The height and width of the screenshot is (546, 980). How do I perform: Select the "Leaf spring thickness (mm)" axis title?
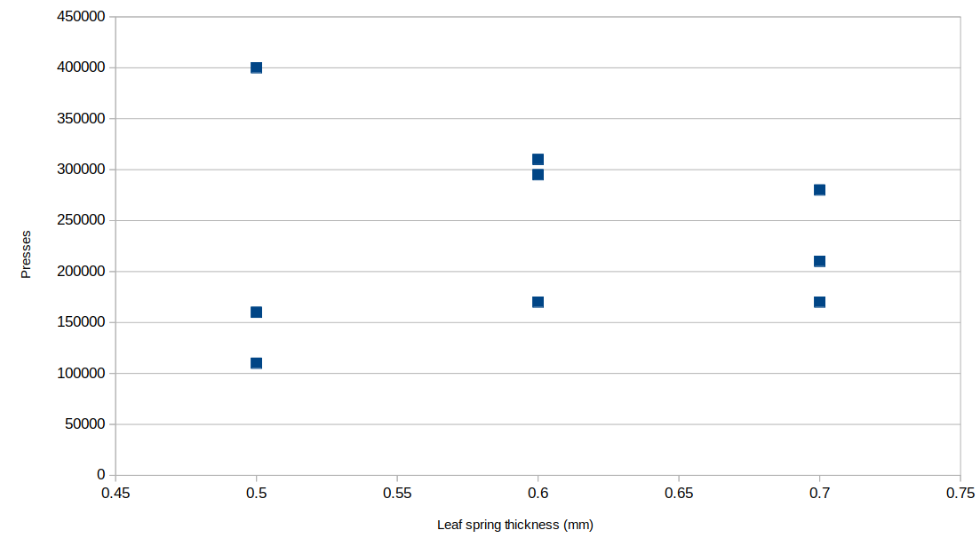514,525
